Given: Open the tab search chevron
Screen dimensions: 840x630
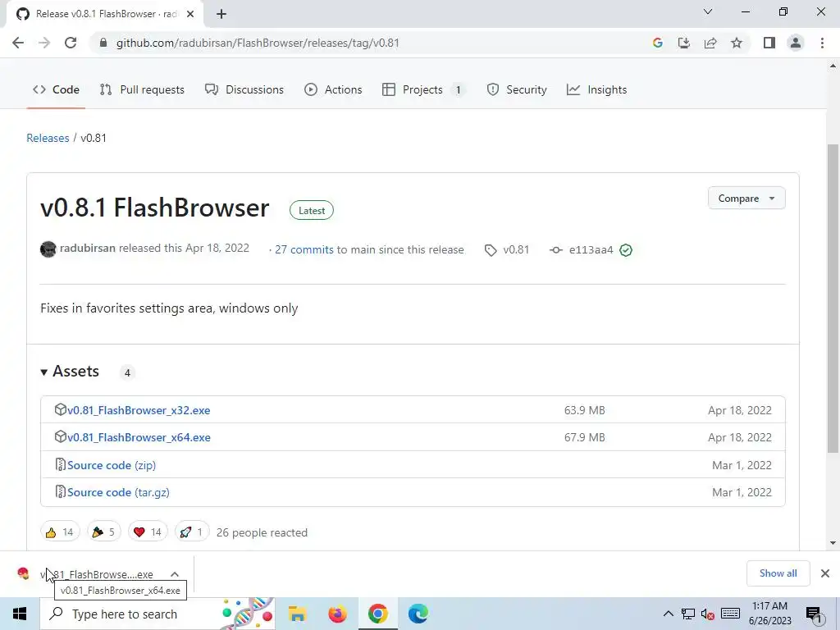Looking at the screenshot, I should click(x=708, y=11).
